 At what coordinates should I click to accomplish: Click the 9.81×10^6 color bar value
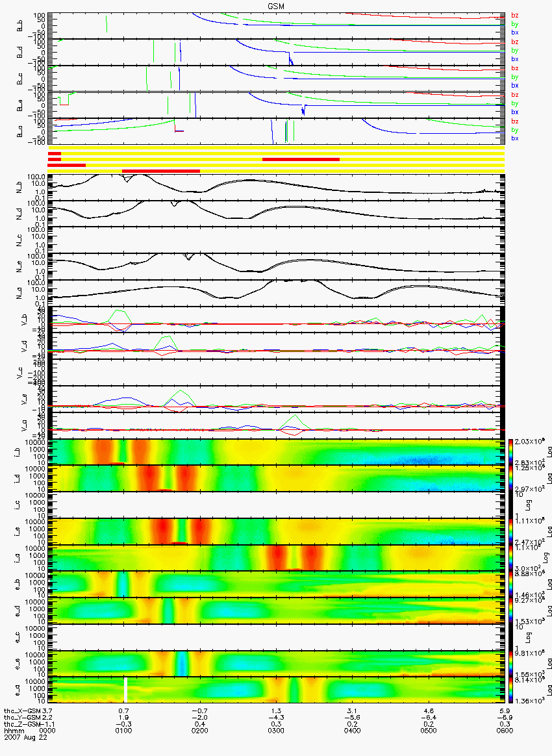(x=529, y=653)
